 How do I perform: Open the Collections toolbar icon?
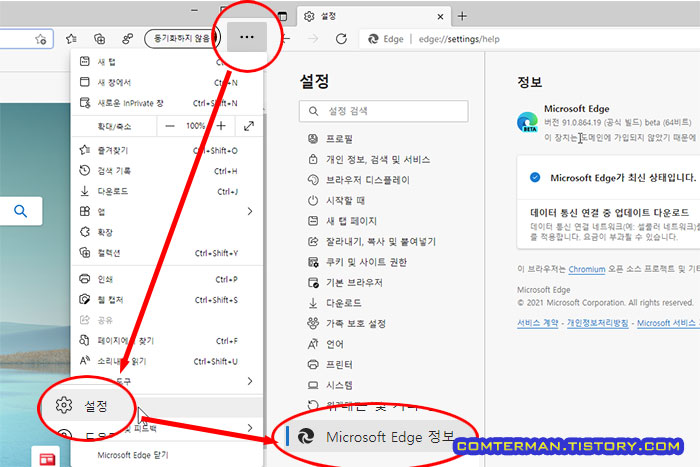click(x=100, y=39)
